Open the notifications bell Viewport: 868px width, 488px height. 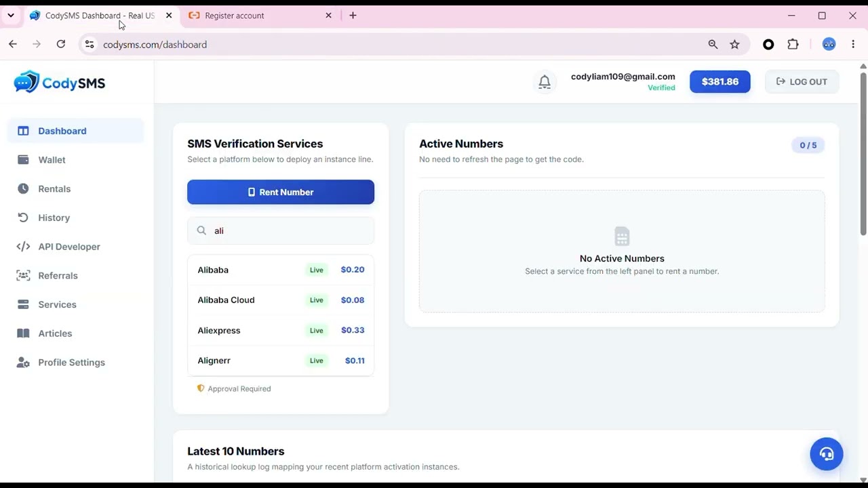click(x=545, y=82)
